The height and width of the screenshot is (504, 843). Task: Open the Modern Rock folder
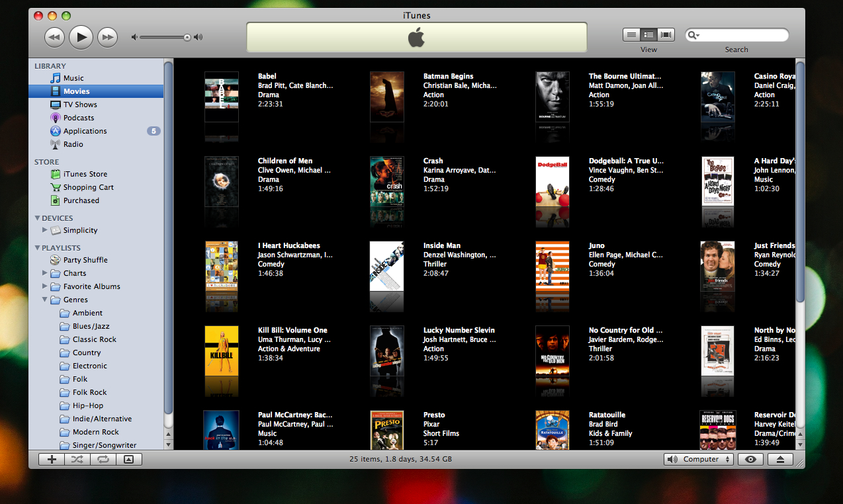point(96,432)
